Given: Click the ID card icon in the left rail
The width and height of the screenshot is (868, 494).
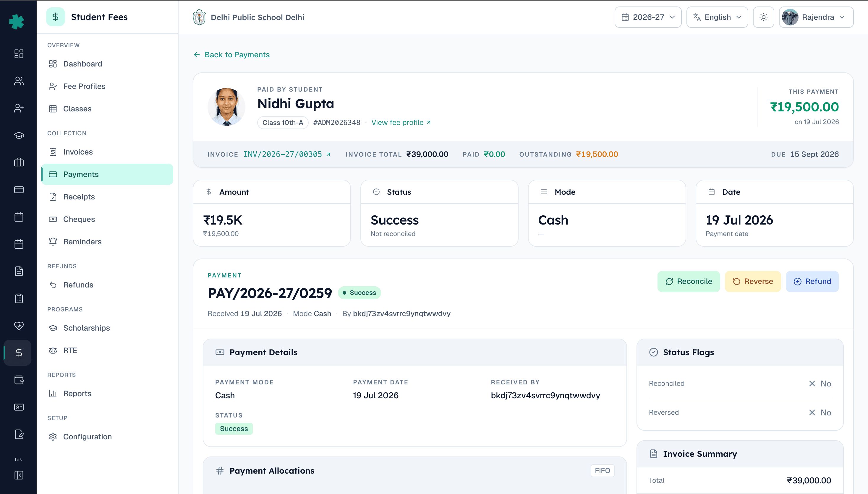Looking at the screenshot, I should 19,407.
